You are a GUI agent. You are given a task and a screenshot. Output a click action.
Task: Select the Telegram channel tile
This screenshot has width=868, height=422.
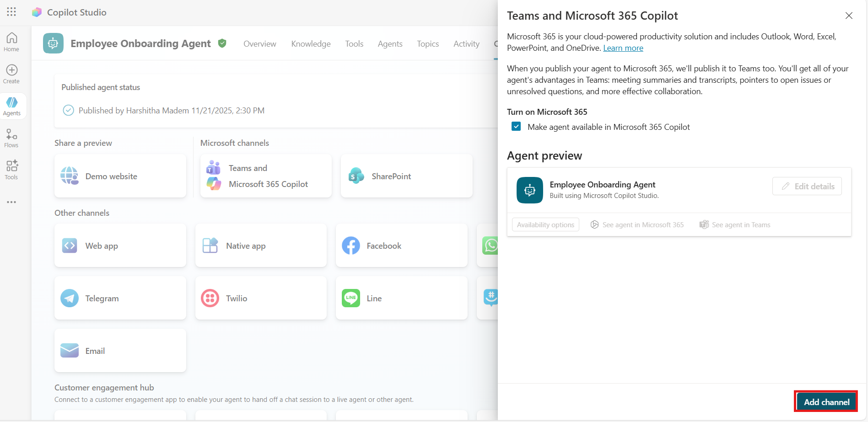pyautogui.click(x=120, y=298)
